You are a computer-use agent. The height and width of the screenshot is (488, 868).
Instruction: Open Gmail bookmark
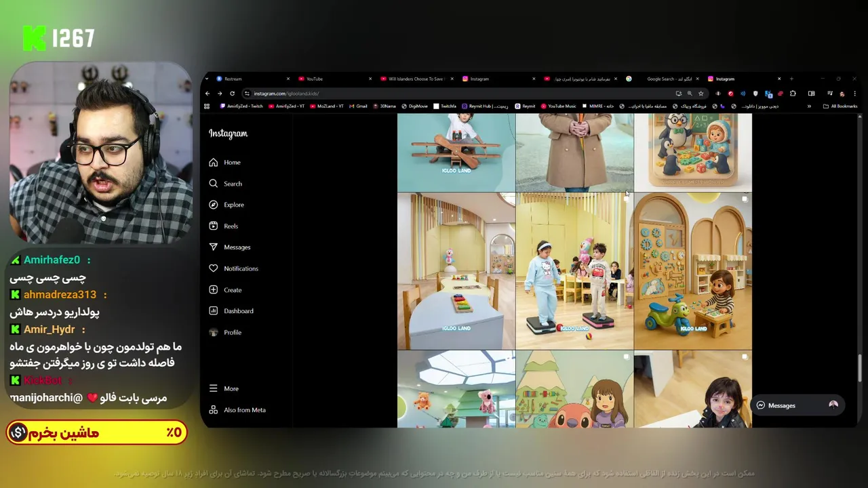pyautogui.click(x=358, y=106)
